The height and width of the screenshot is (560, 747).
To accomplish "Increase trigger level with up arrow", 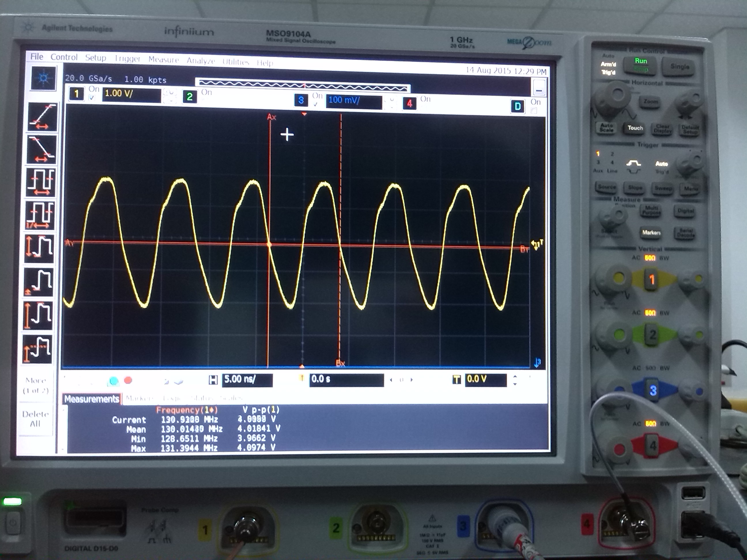I will pos(515,377).
